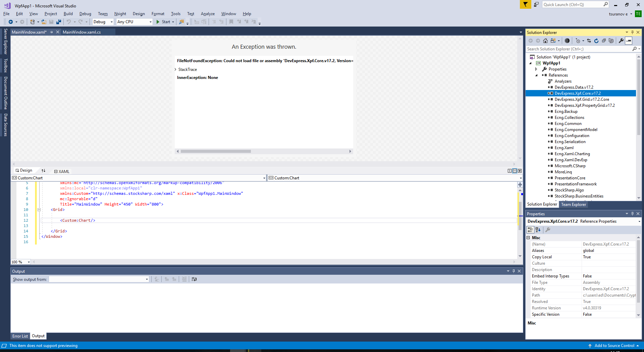Toggle pin on MainWindow.xaml tab
Viewport: 644px width, 352px height.
point(51,32)
